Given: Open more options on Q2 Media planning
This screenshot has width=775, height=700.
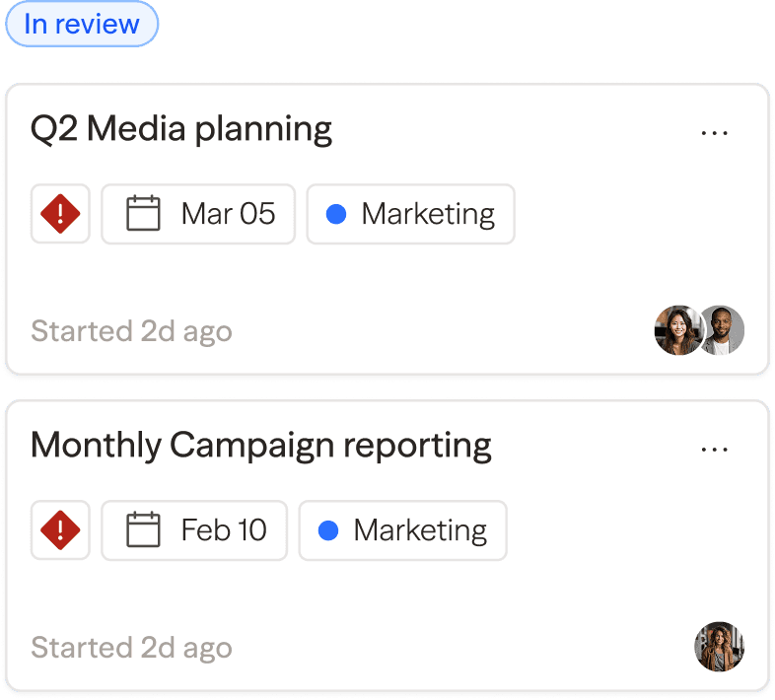Looking at the screenshot, I should (x=714, y=133).
